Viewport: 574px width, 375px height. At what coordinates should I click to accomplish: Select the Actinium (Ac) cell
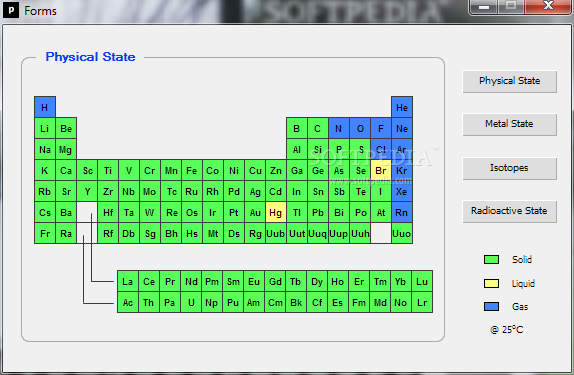click(x=128, y=302)
